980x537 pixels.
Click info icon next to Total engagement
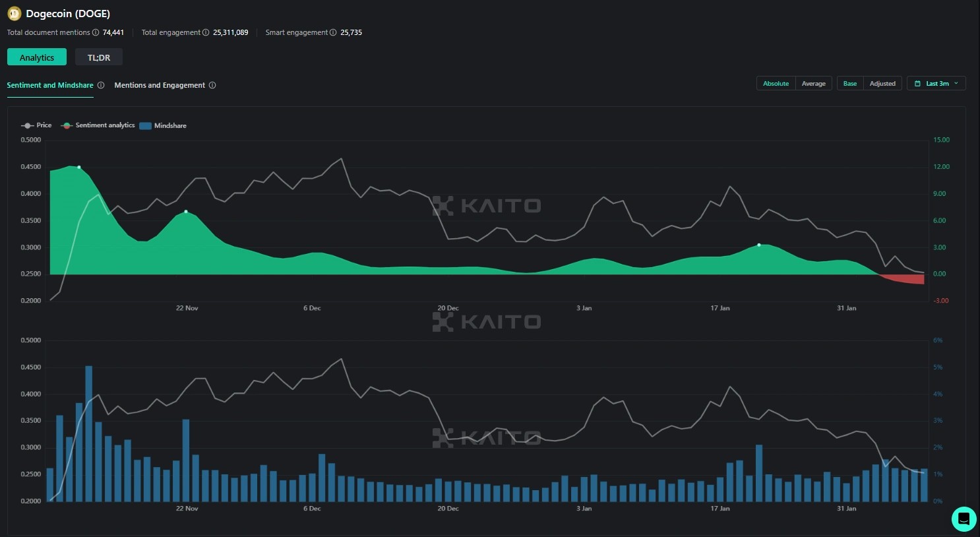206,32
